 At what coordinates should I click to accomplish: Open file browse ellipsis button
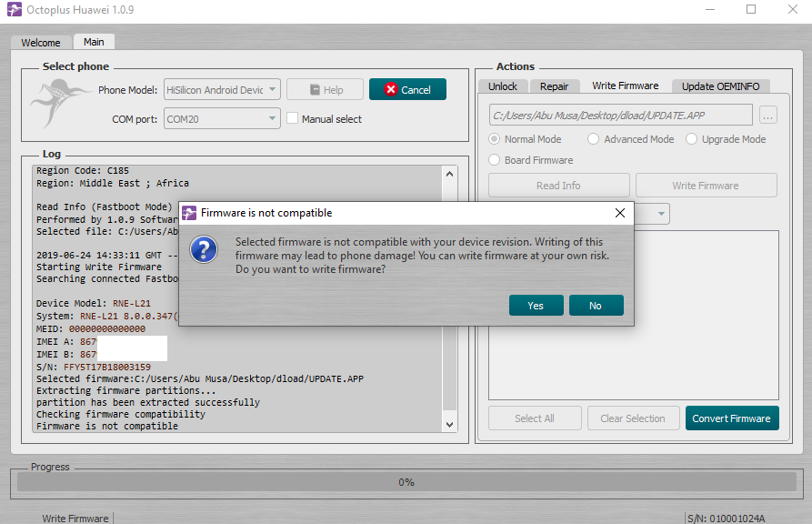tap(768, 115)
